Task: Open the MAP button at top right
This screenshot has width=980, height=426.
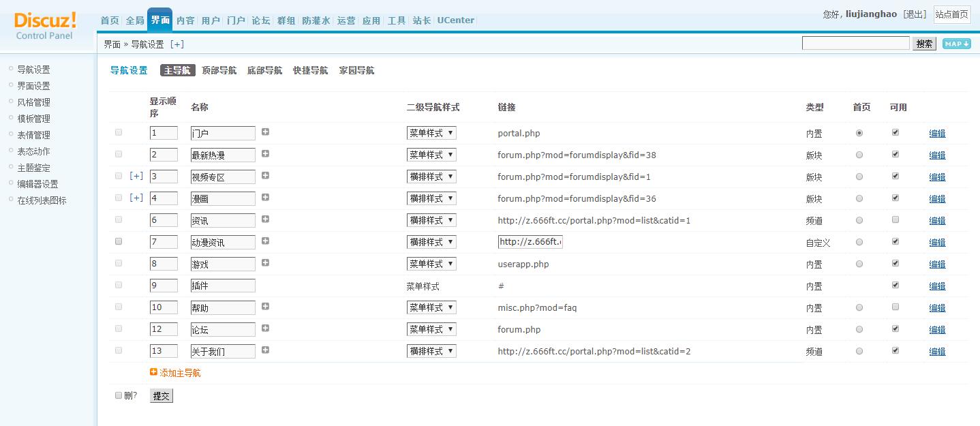Action: [x=956, y=43]
